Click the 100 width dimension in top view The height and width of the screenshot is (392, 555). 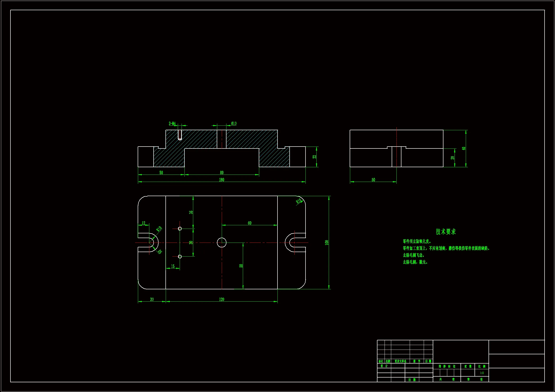327,243
